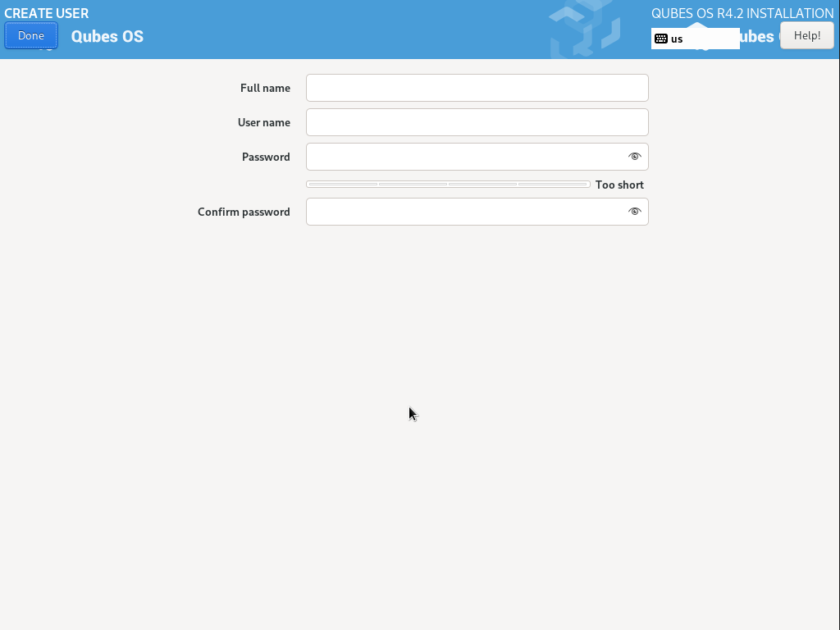
Task: Click the Full name label
Action: 264,88
